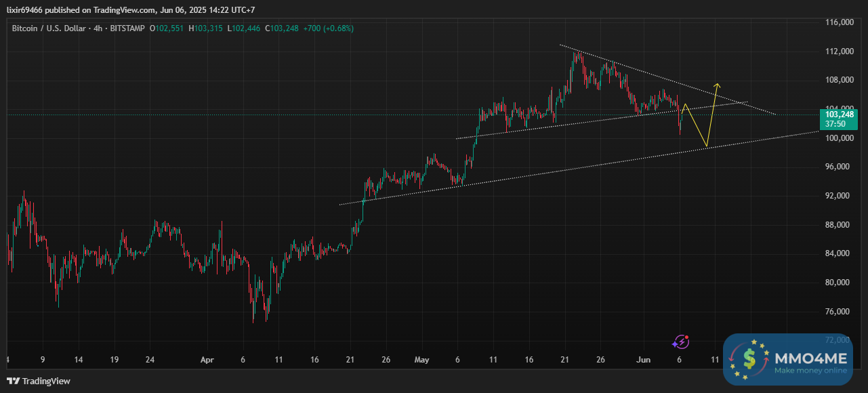The height and width of the screenshot is (393, 868).
Task: Click the 24 date label on time axis
Action: click(150, 360)
